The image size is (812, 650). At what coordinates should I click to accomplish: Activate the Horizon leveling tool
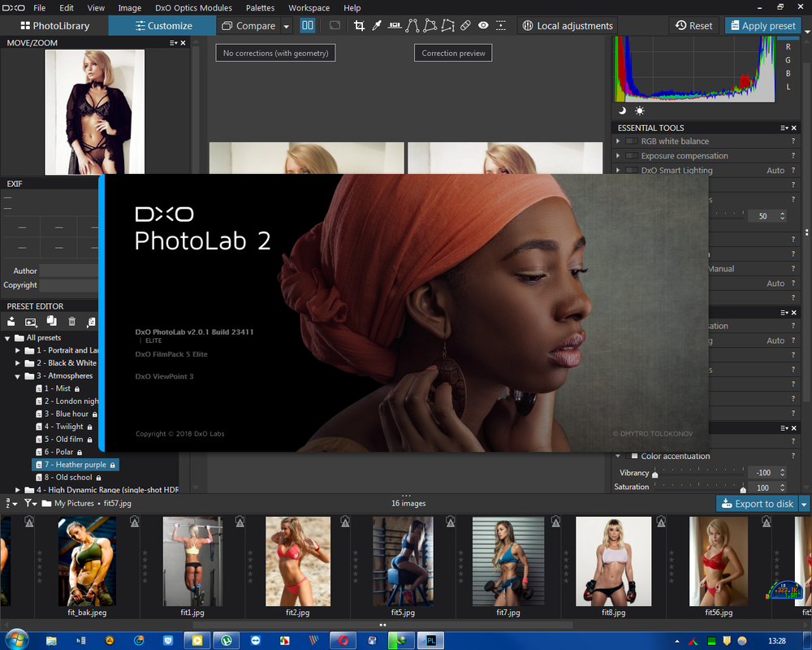(x=395, y=25)
